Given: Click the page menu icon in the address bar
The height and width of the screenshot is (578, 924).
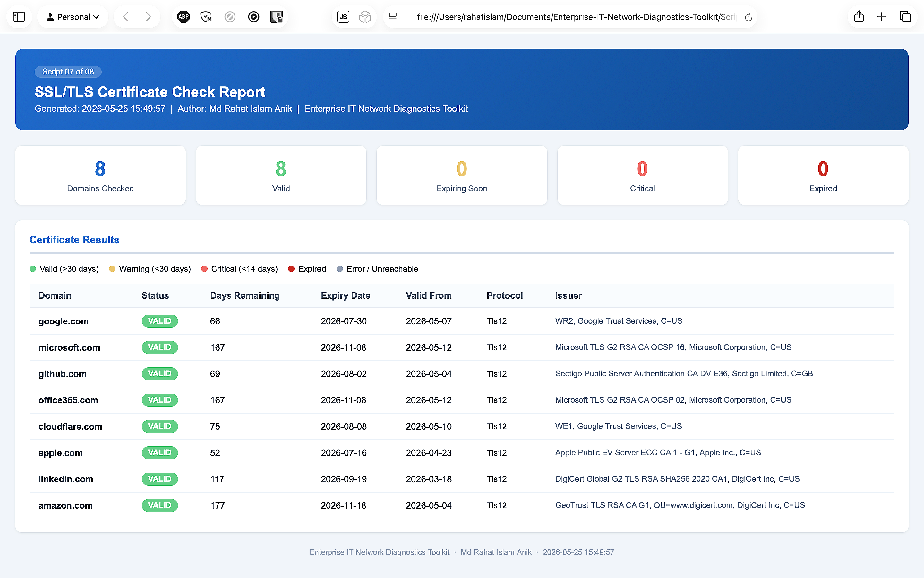Looking at the screenshot, I should coord(393,17).
